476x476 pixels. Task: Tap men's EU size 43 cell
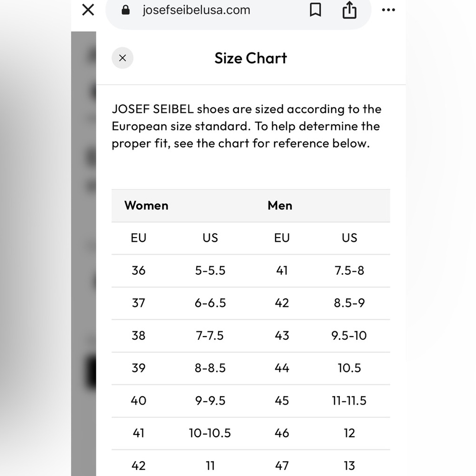[x=282, y=336]
